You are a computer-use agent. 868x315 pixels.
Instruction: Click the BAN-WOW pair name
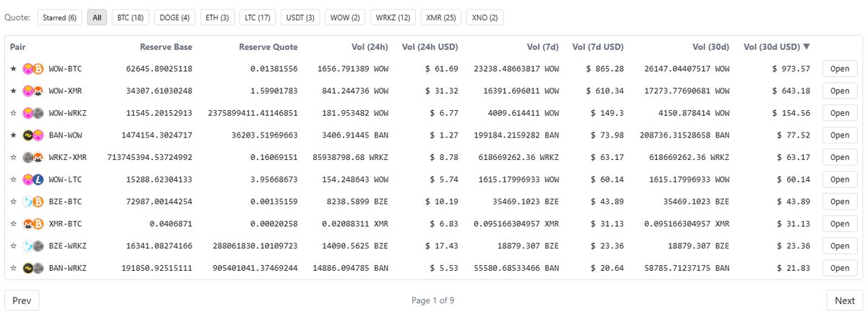[65, 135]
